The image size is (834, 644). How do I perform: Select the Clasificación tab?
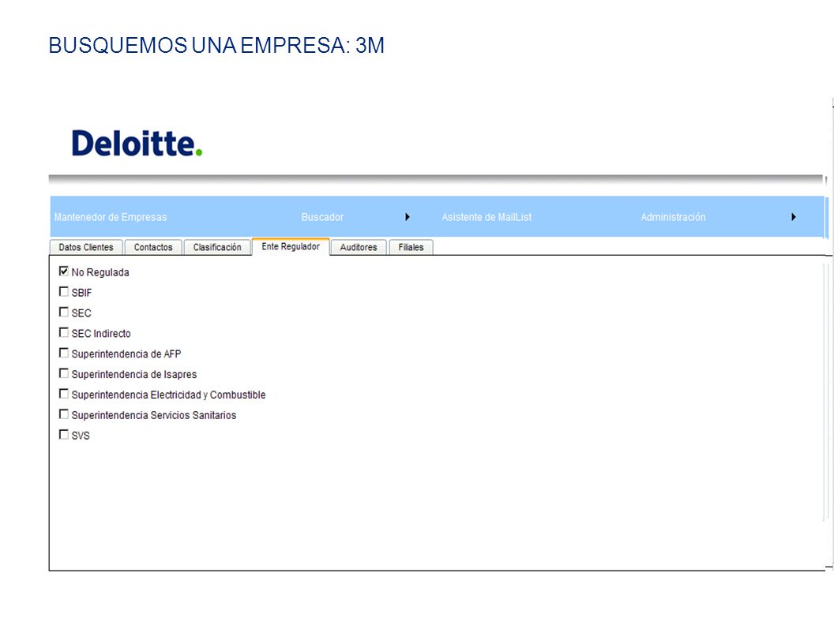(217, 247)
